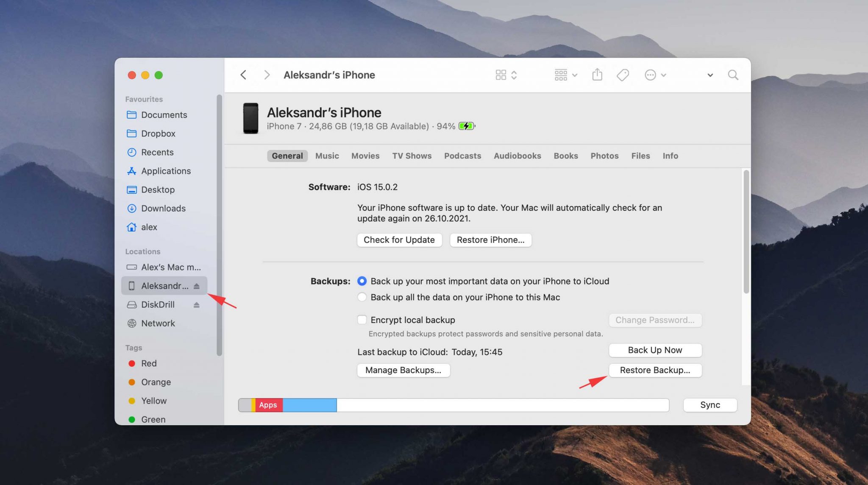The image size is (868, 485).
Task: Select Alex's Mac mini location
Action: coord(164,267)
